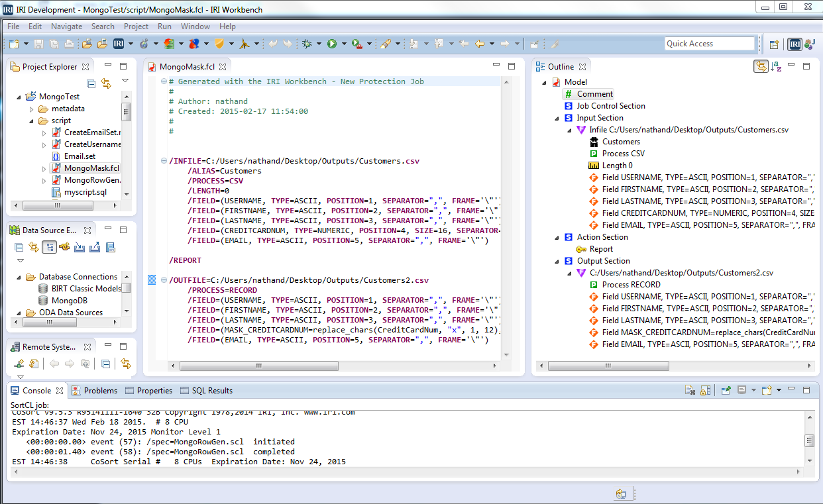Image resolution: width=823 pixels, height=504 pixels.
Task: Open the IRI menu icon in main toolbar
Action: click(x=119, y=44)
